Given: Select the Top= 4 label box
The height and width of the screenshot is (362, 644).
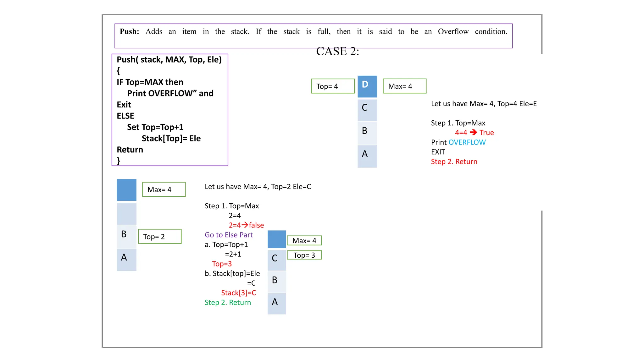Looking at the screenshot, I should pyautogui.click(x=333, y=86).
